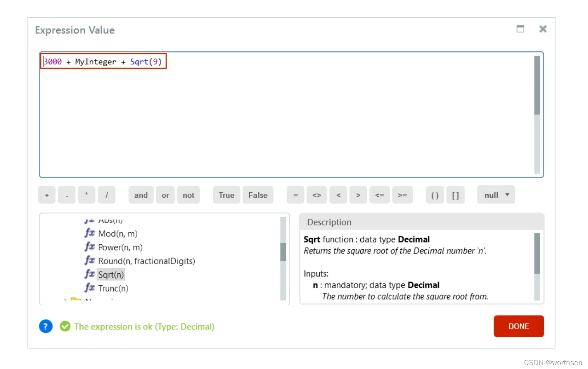
Task: Maximize the Expression Value dialog
Action: point(520,29)
